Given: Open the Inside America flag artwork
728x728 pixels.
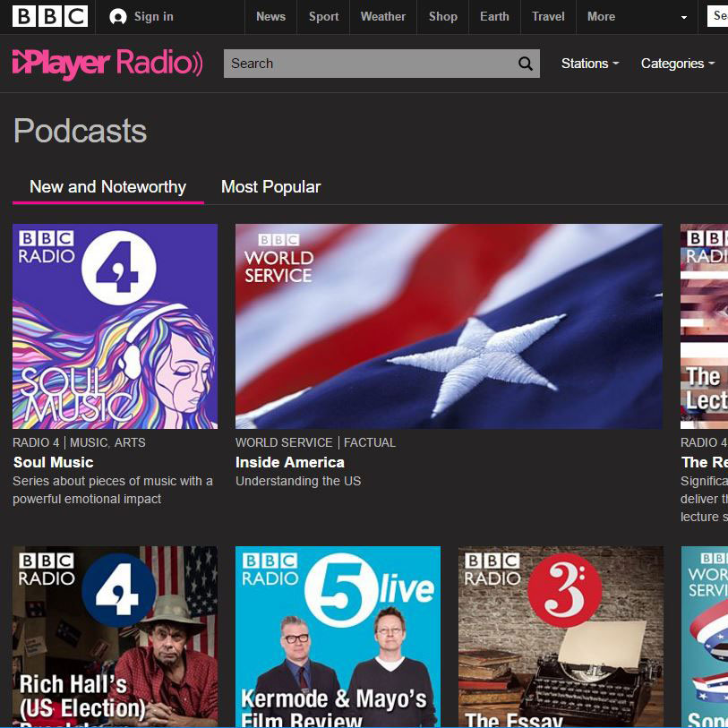Looking at the screenshot, I should click(x=449, y=327).
